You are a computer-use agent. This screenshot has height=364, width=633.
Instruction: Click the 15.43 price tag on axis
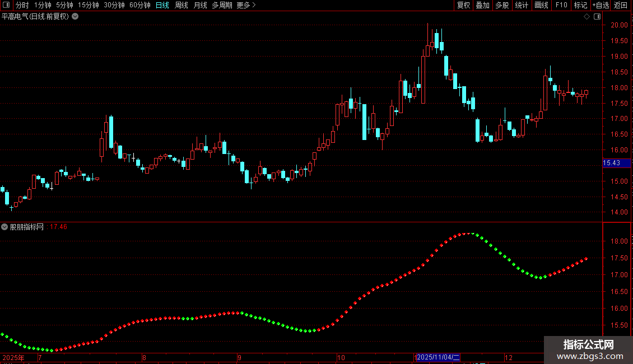coord(616,163)
